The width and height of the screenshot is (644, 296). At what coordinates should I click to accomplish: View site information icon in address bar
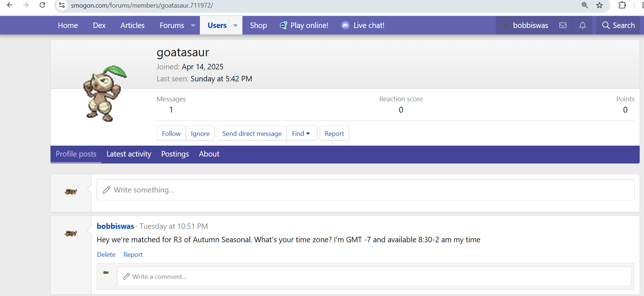[x=62, y=5]
